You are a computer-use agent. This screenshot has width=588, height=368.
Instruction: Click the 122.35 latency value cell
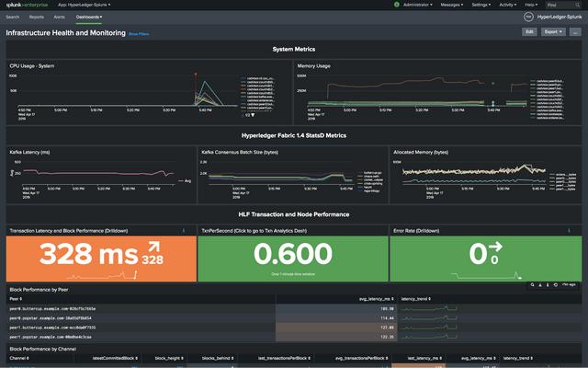336,337
